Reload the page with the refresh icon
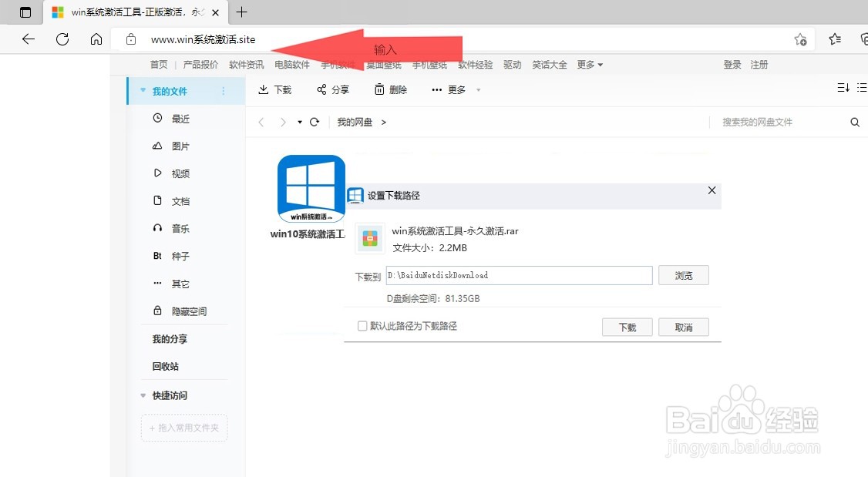This screenshot has height=477, width=868. tap(62, 39)
